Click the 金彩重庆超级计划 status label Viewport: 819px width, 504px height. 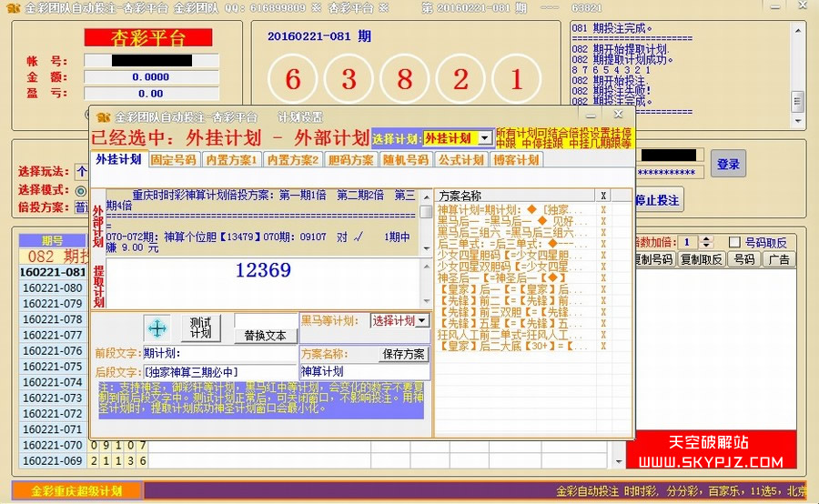[x=76, y=491]
